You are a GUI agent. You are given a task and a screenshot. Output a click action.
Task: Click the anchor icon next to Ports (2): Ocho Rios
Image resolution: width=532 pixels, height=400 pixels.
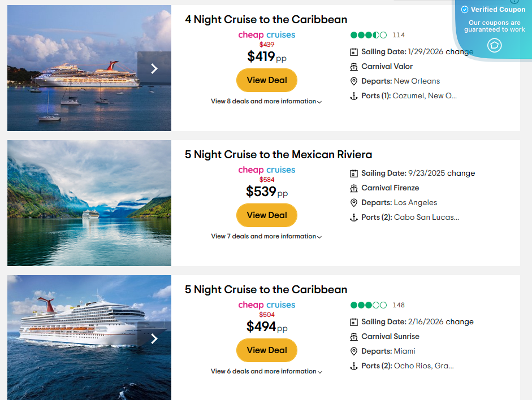[353, 366]
